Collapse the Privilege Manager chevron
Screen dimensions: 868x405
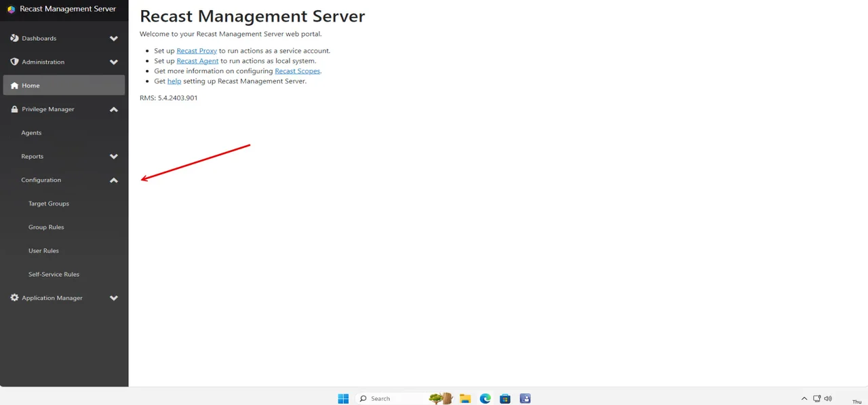click(114, 109)
